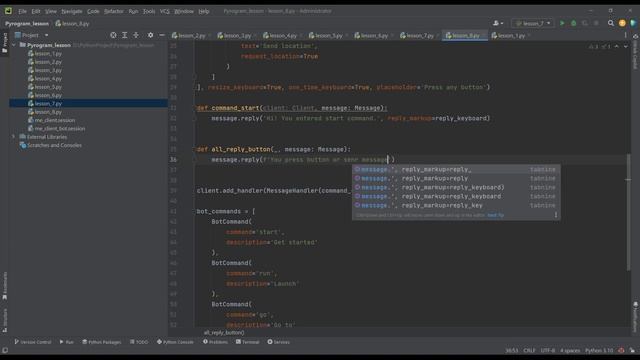Click the editor vertical scrollbar
The image size is (640, 360).
[629, 212]
